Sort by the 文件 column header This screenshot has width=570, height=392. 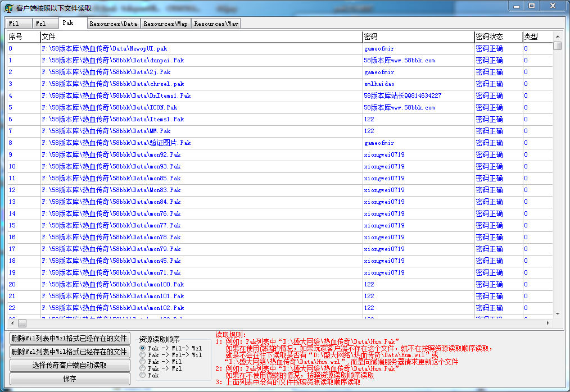pyautogui.click(x=201, y=37)
